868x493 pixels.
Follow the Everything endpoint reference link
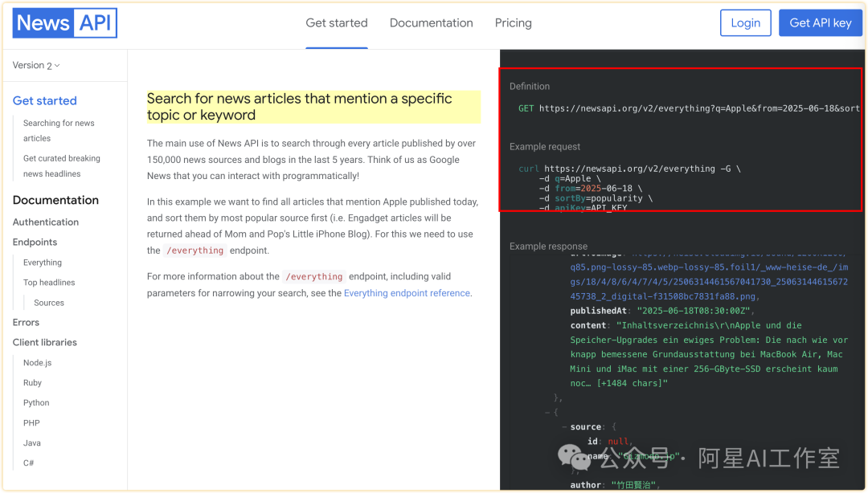tap(407, 293)
